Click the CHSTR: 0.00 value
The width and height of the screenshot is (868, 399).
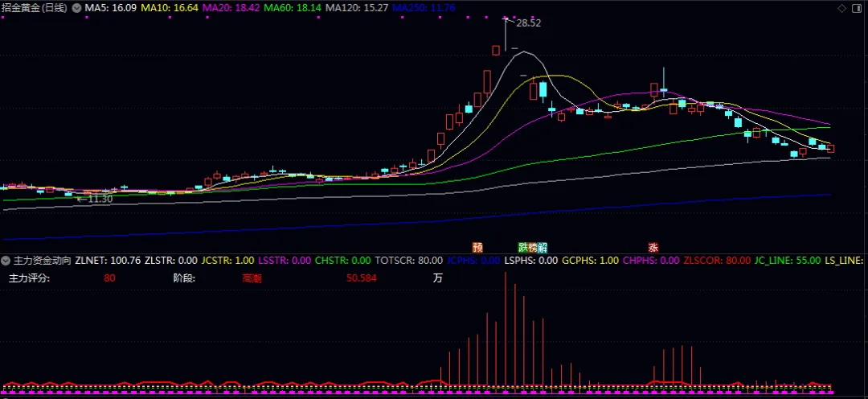342,260
